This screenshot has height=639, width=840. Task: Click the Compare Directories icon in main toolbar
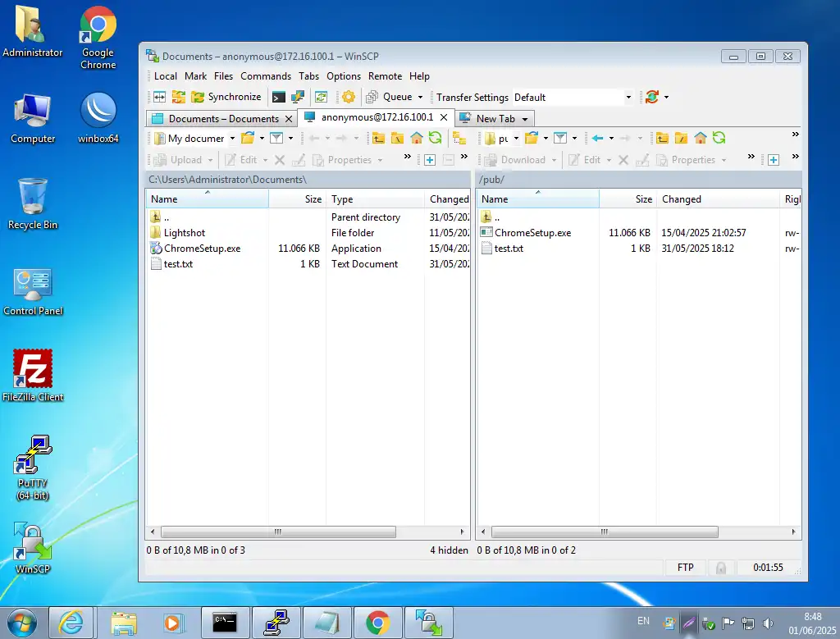(x=159, y=97)
